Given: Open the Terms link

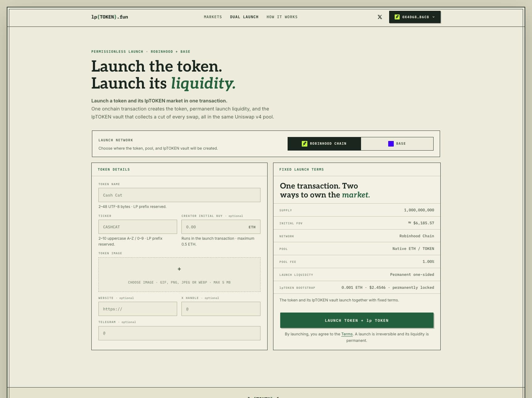Looking at the screenshot, I should pos(347,334).
